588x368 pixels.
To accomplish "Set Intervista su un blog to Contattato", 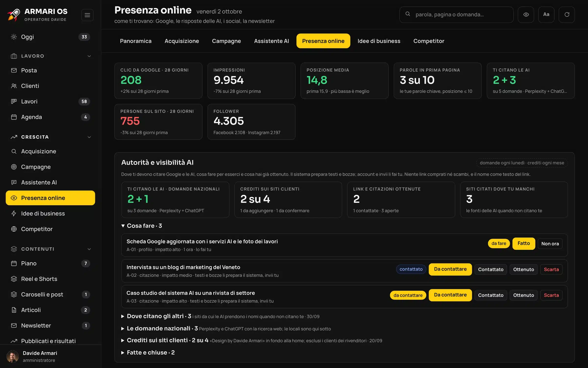I will click(x=490, y=269).
